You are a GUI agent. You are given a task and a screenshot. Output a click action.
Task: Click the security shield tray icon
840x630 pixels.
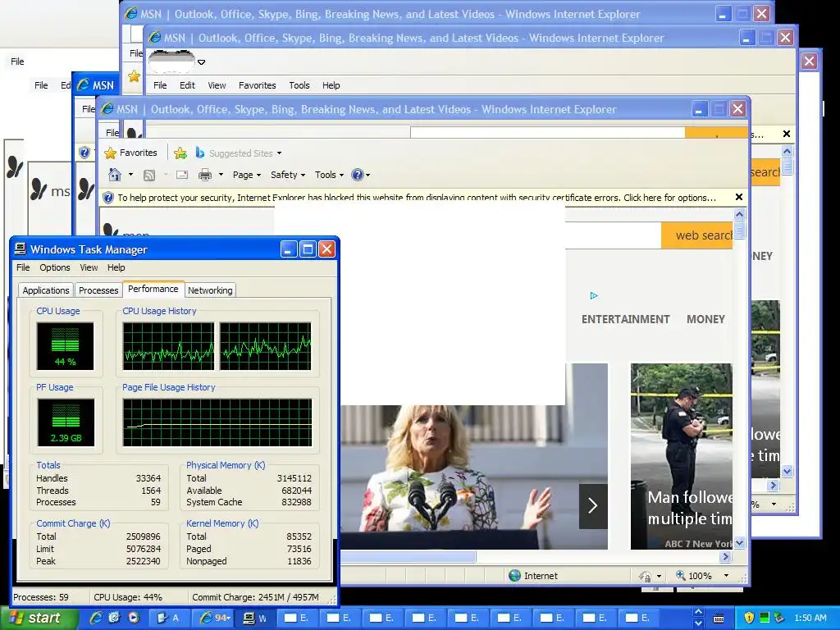(749, 618)
